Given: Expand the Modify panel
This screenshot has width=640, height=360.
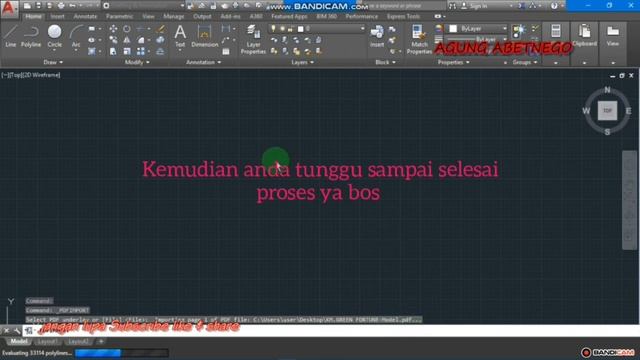Looking at the screenshot, I should click(x=137, y=62).
